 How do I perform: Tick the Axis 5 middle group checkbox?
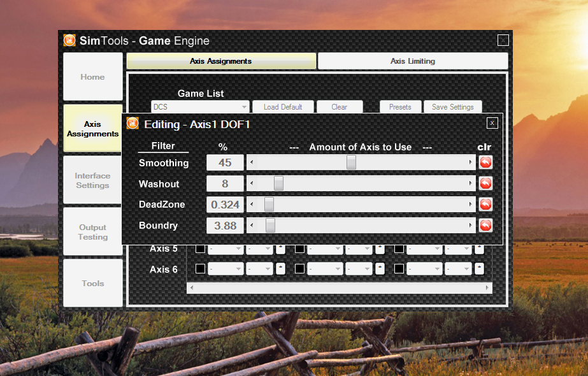(x=299, y=249)
